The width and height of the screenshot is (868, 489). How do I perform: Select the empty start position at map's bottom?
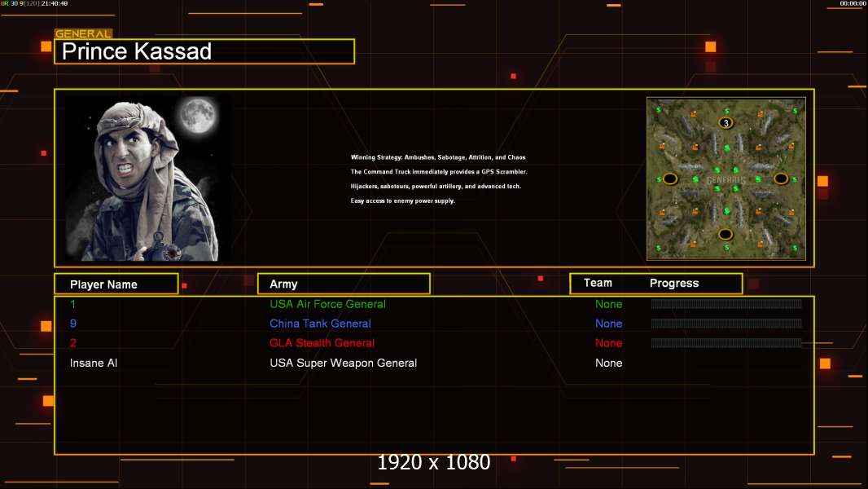click(x=726, y=234)
